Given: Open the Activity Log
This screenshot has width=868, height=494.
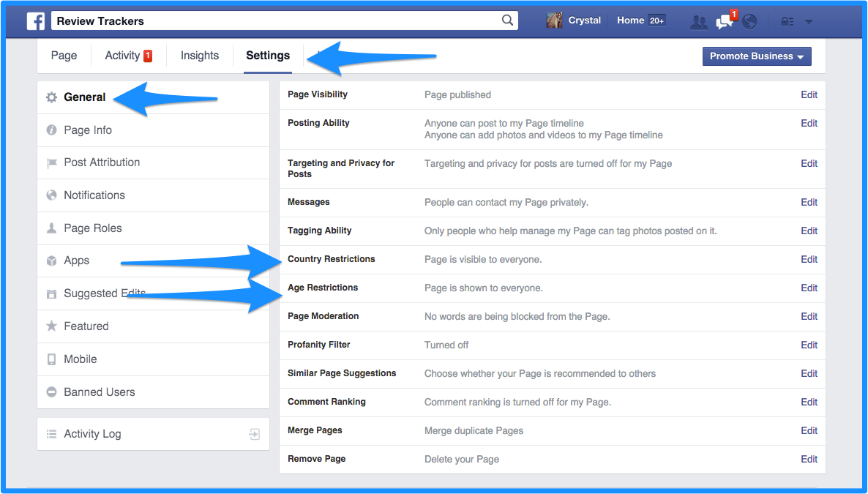Looking at the screenshot, I should [154, 434].
